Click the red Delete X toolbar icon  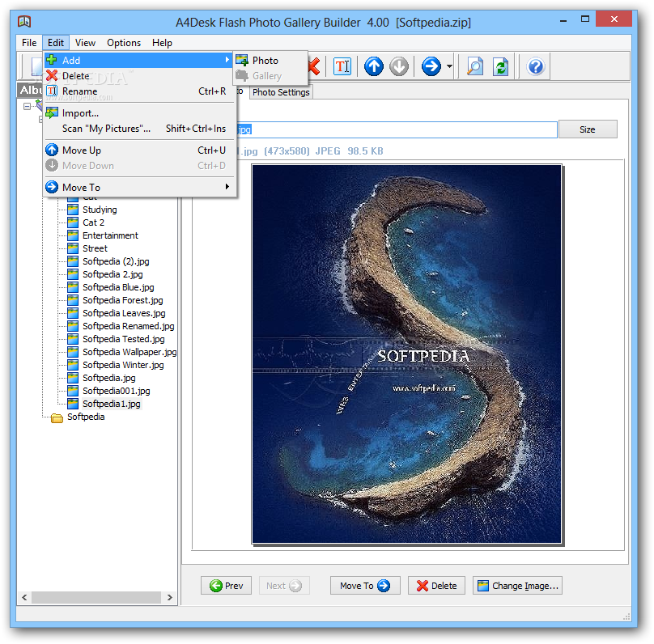click(x=314, y=66)
